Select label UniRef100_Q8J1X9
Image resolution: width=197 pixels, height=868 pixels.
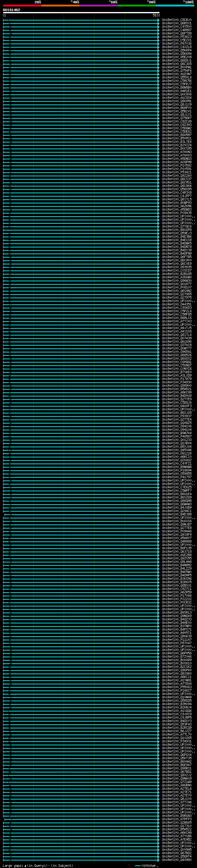176,104
